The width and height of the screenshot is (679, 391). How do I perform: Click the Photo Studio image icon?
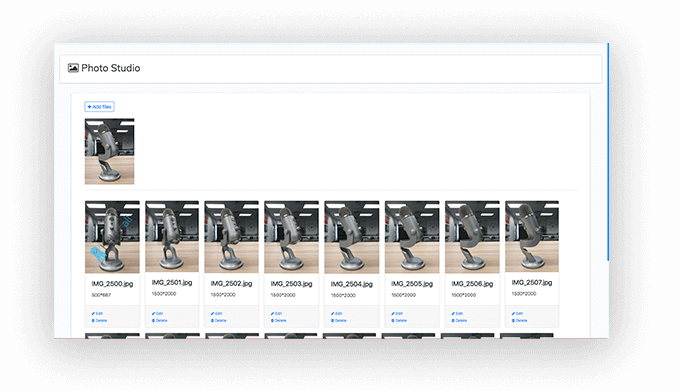[x=73, y=68]
